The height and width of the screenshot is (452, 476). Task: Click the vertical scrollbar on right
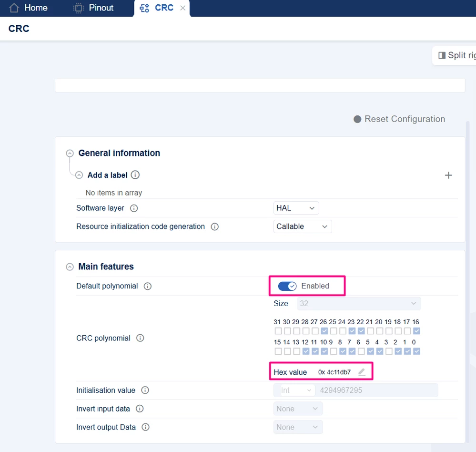point(467,282)
